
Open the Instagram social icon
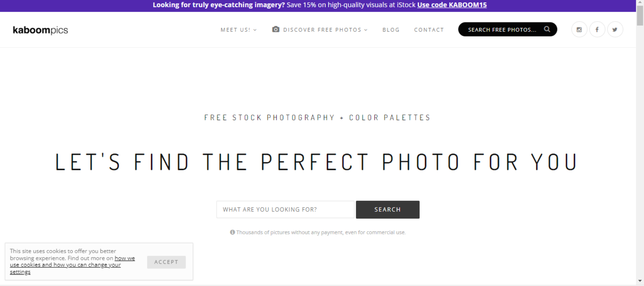(579, 30)
